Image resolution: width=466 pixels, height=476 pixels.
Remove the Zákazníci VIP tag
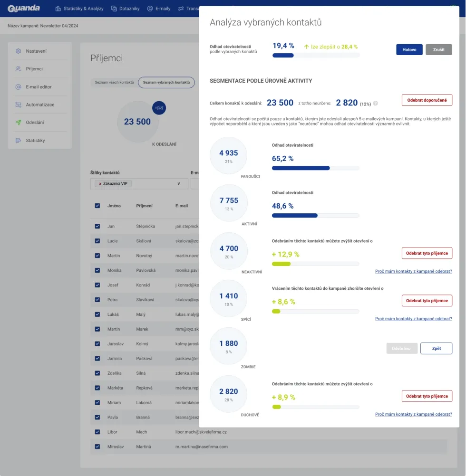tap(100, 184)
